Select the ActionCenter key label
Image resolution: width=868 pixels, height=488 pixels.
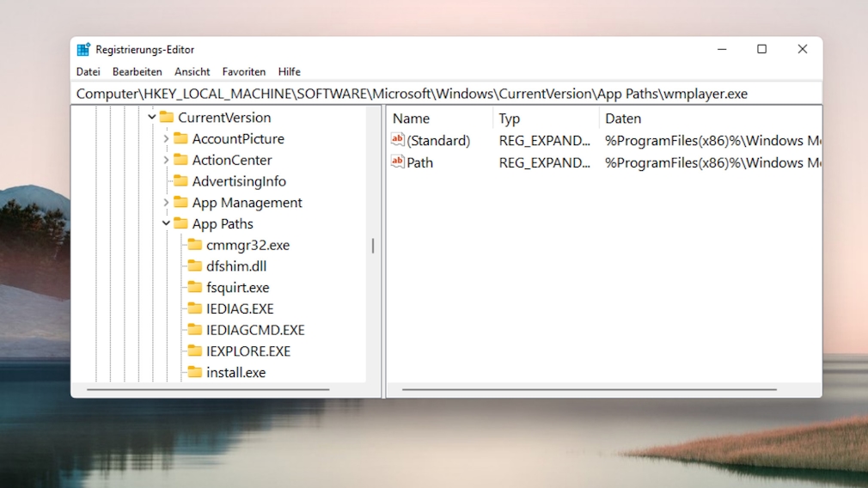(x=232, y=160)
